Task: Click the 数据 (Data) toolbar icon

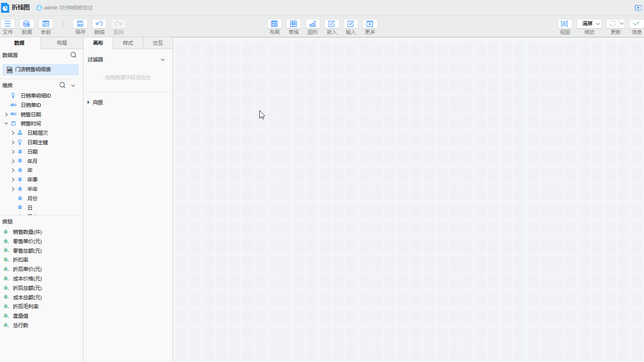Action: (27, 24)
